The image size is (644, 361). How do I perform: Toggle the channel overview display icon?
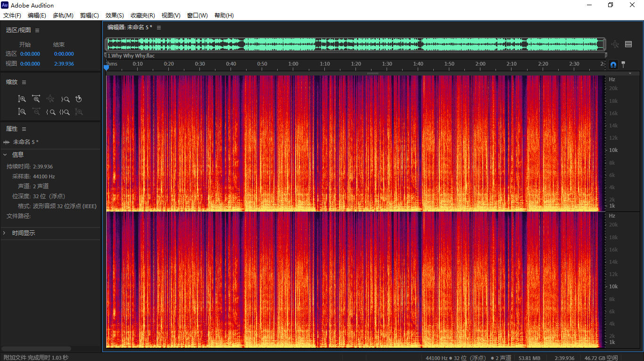pyautogui.click(x=628, y=44)
